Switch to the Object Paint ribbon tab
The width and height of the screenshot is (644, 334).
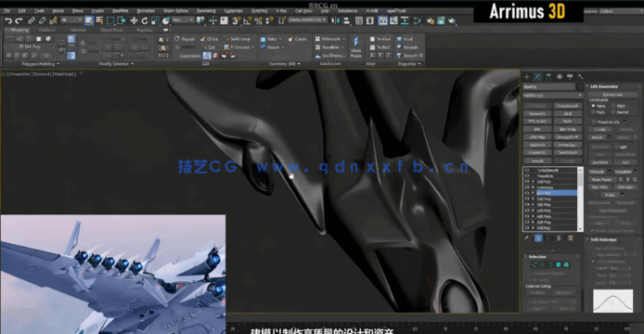coord(111,30)
